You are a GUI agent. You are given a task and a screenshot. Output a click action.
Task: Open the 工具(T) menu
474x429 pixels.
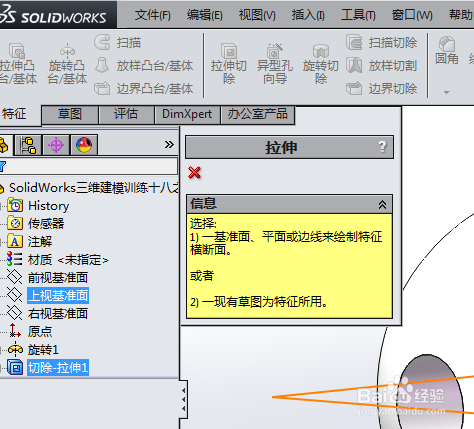[x=358, y=15]
